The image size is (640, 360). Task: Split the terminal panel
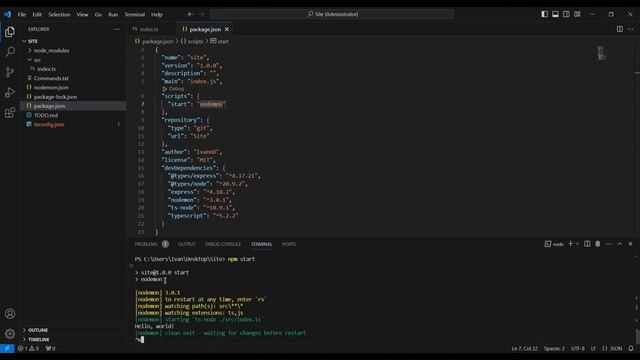tap(587, 244)
